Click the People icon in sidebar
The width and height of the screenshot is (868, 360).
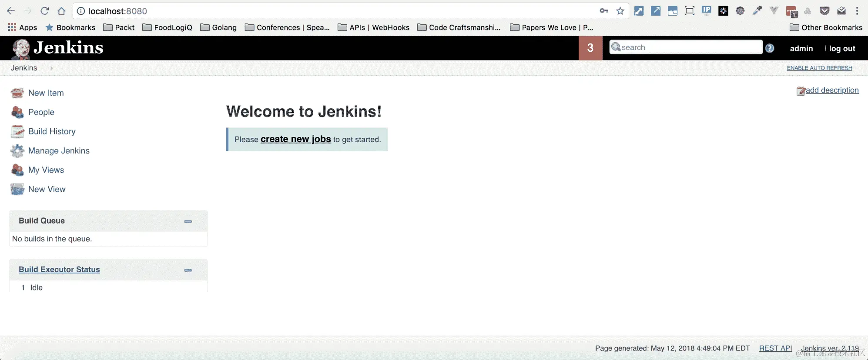coord(17,112)
